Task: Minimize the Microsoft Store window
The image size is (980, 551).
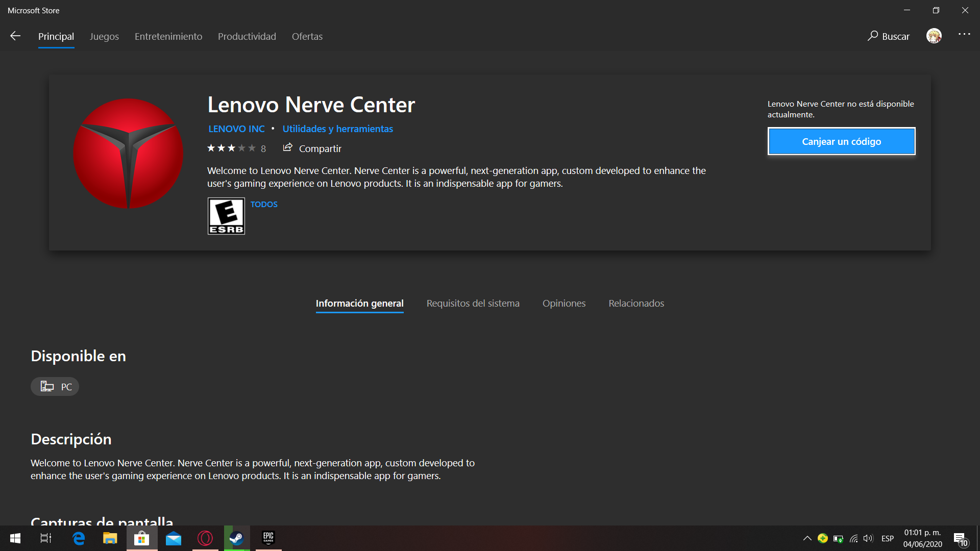Action: [x=907, y=10]
